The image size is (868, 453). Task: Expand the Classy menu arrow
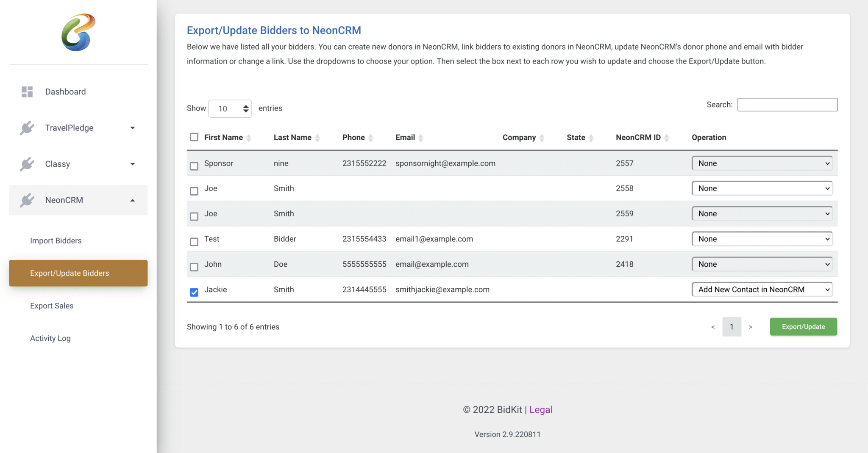(133, 164)
